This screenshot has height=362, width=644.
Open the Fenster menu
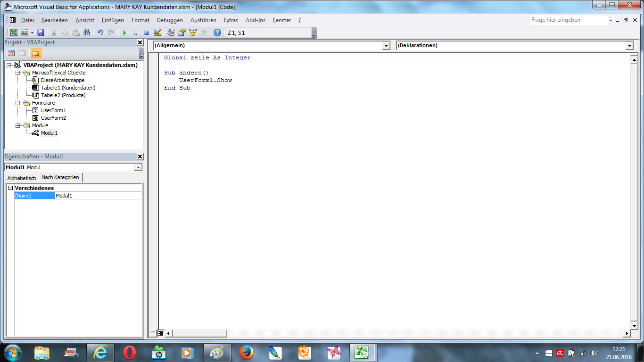(282, 20)
